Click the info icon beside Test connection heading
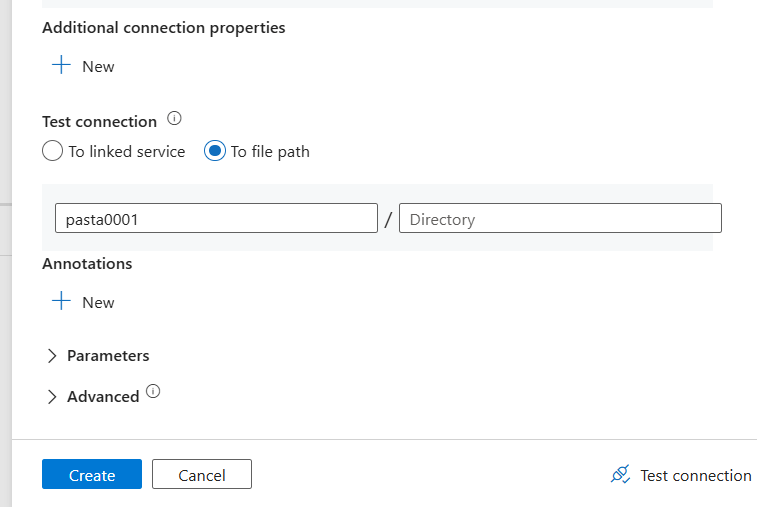 [x=175, y=119]
